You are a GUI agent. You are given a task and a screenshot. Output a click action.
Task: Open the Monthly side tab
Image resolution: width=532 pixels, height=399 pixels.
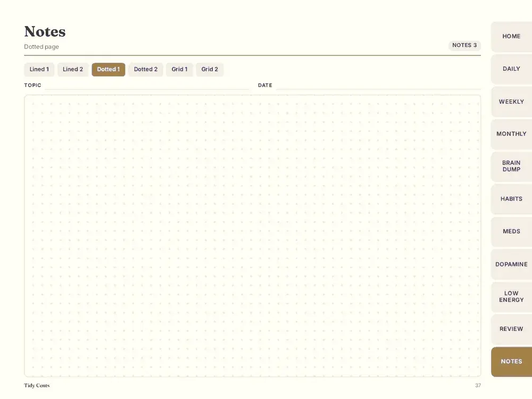click(511, 135)
